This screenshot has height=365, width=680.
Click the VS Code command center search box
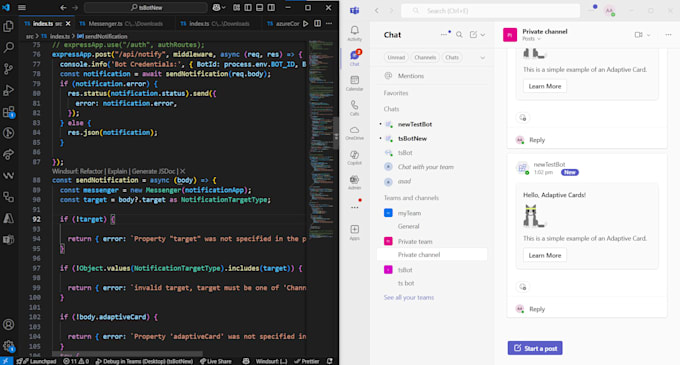coord(146,7)
